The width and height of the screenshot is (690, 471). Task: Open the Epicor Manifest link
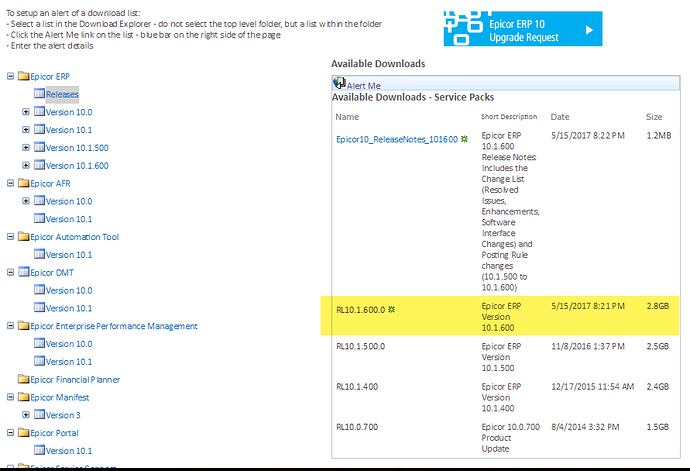point(59,397)
